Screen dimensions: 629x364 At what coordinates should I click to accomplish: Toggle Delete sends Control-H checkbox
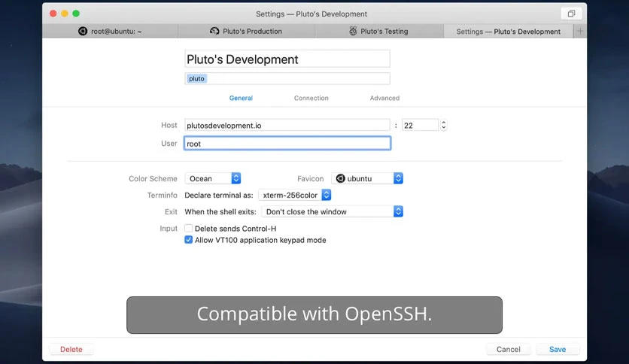tap(189, 228)
